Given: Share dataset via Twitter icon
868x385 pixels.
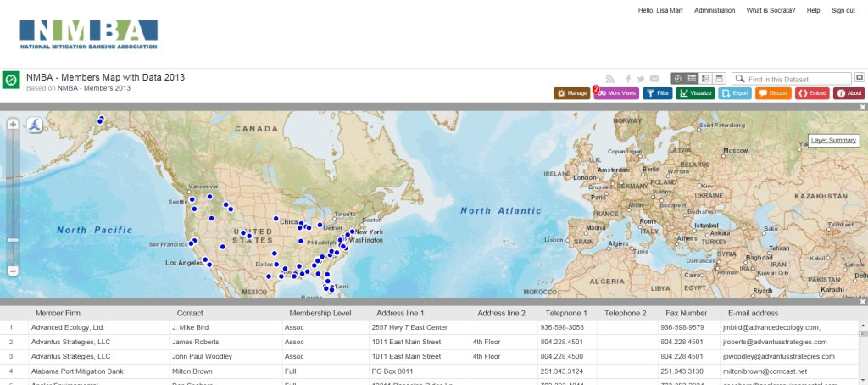Looking at the screenshot, I should pos(641,79).
